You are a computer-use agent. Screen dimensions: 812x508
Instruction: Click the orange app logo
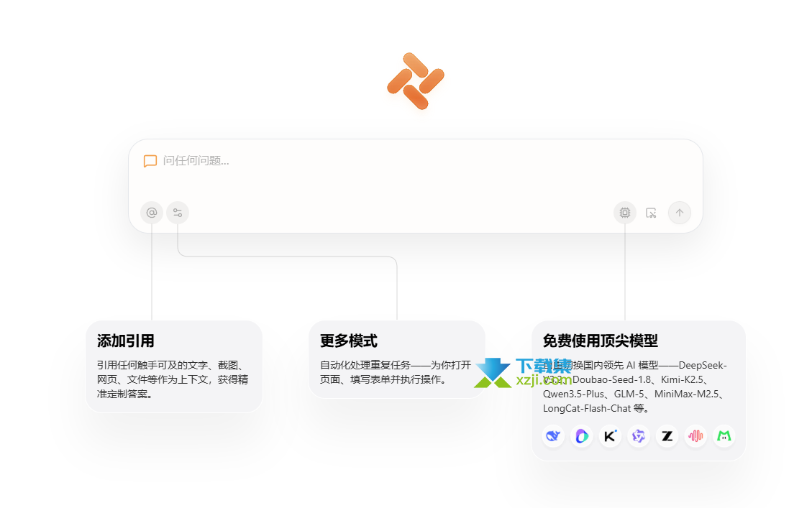[415, 81]
